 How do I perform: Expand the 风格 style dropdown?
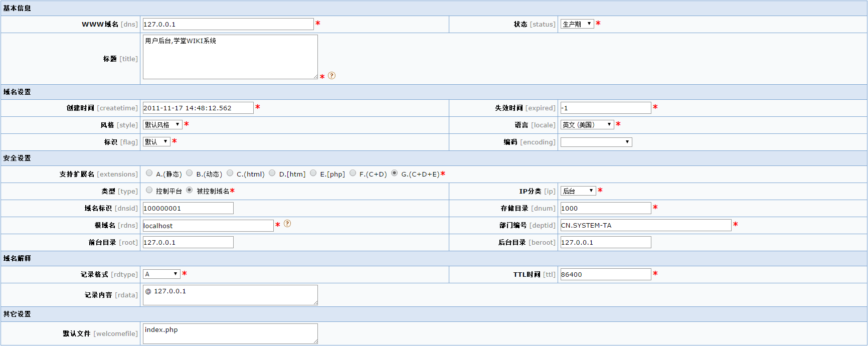162,125
